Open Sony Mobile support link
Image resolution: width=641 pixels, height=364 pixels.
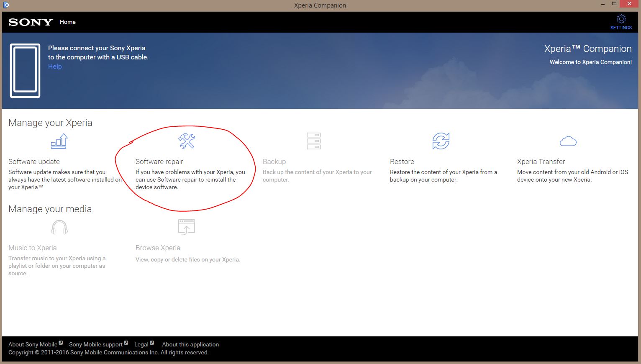(x=96, y=344)
